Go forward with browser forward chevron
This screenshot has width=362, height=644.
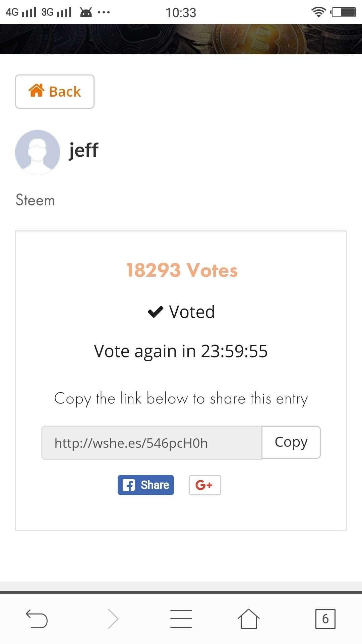113,619
